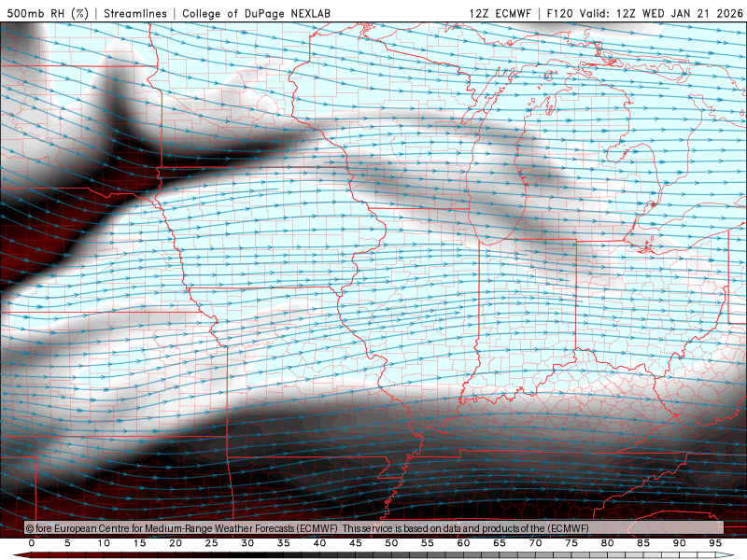Click the '12Z ECMWF' model run label
Viewport: 747px width, 560px height.
(x=500, y=13)
